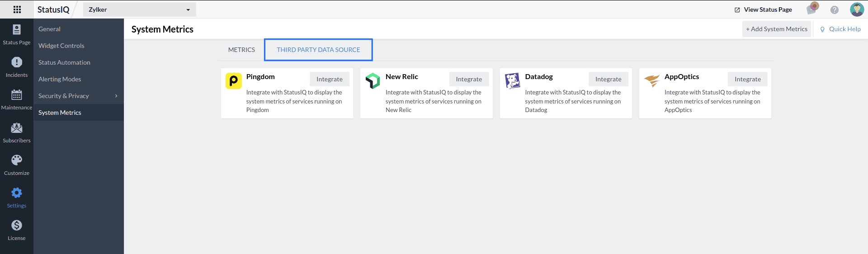Click the help question mark icon

834,9
